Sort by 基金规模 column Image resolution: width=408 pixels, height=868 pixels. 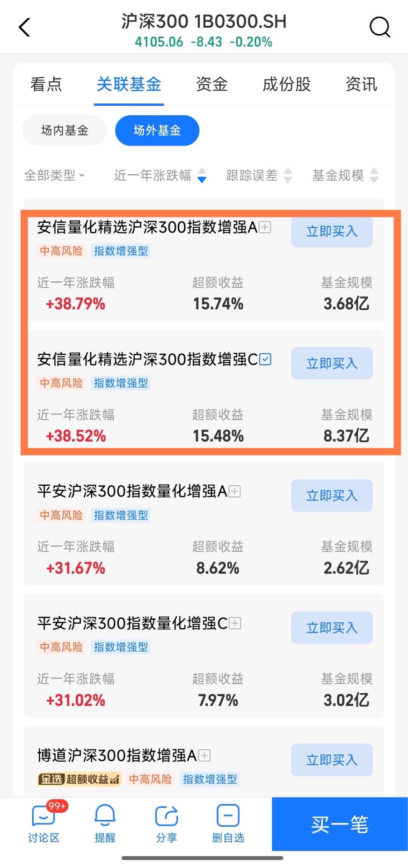[x=345, y=175]
